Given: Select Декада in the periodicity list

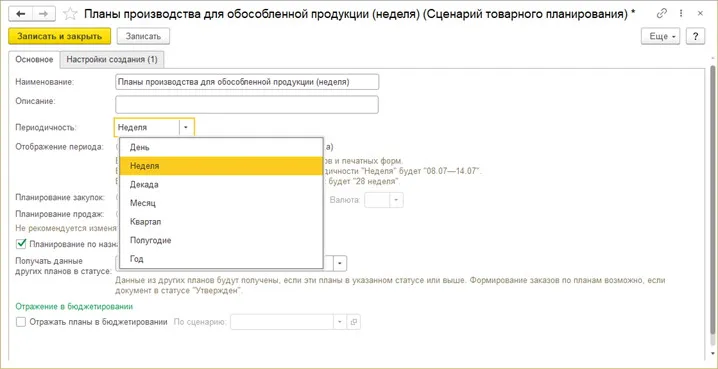Looking at the screenshot, I should click(221, 184).
